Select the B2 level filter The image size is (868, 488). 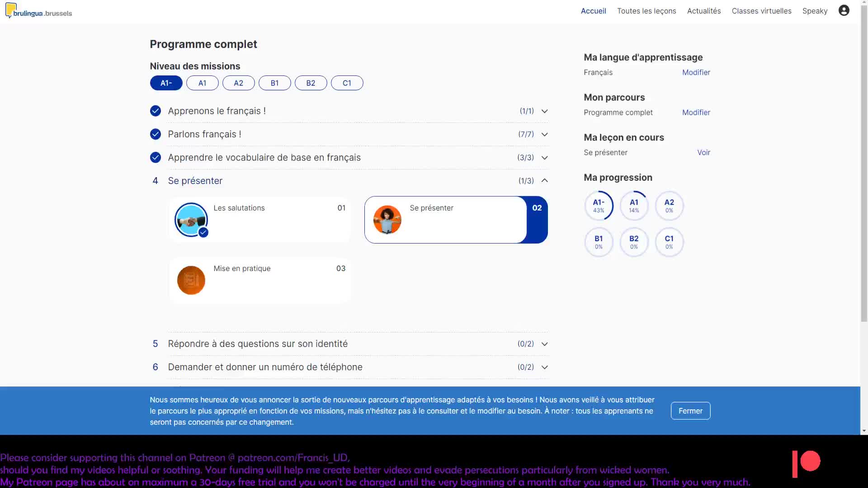[311, 83]
